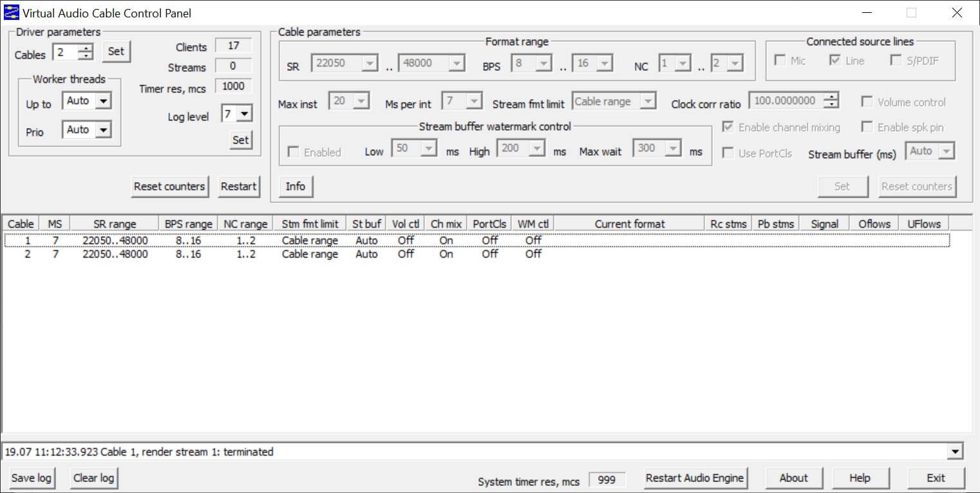Click Restart Audio Engine button
Screen dimensions: 980x493
coord(695,478)
